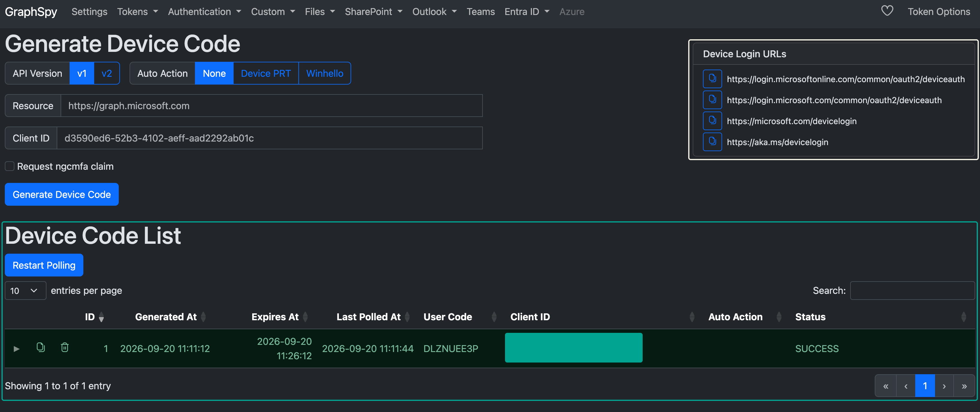Click the Client ID input field
Image resolution: width=980 pixels, height=412 pixels.
(269, 138)
